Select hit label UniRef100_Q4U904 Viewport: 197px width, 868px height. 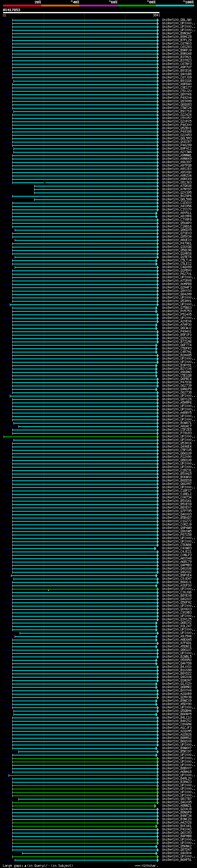pyautogui.click(x=177, y=853)
